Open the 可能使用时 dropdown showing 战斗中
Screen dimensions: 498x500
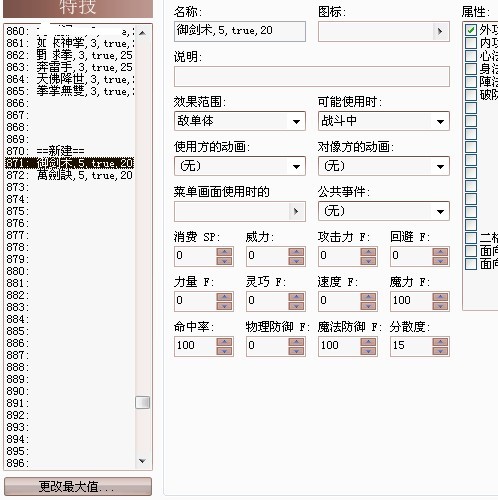coord(384,121)
